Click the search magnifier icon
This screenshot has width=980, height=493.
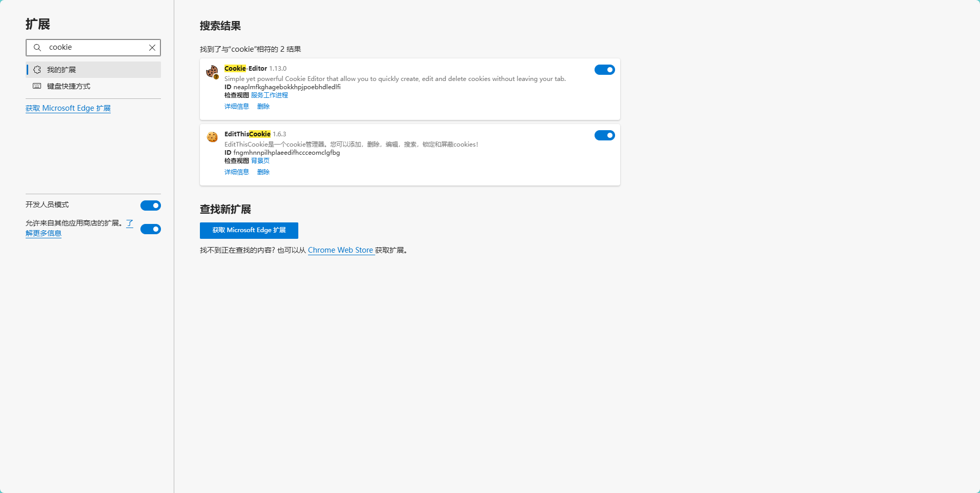coord(37,48)
